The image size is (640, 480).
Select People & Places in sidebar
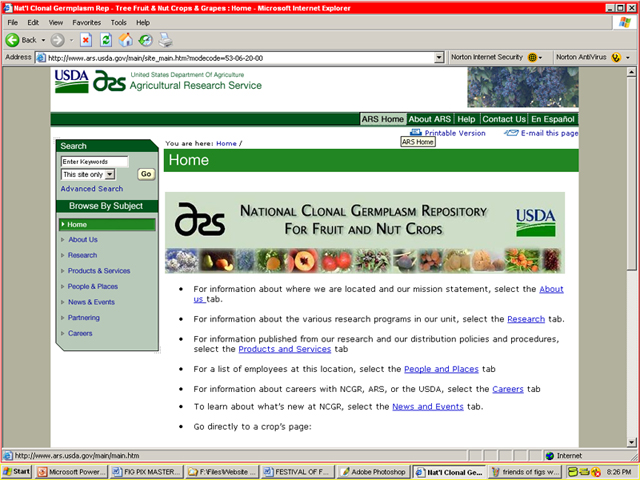(x=93, y=287)
